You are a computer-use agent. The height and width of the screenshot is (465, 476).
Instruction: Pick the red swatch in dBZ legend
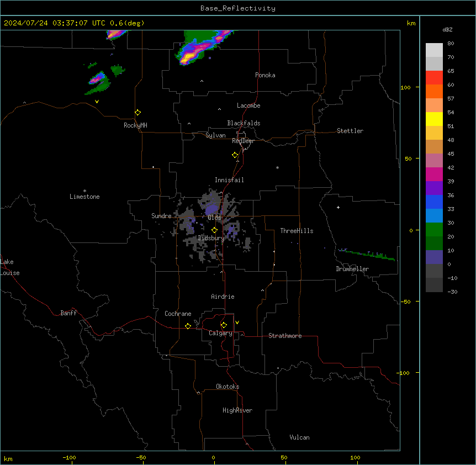click(434, 77)
